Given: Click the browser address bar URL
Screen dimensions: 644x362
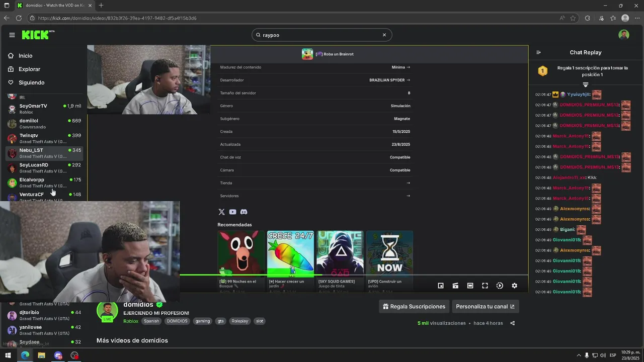Looking at the screenshot, I should tap(117, 18).
